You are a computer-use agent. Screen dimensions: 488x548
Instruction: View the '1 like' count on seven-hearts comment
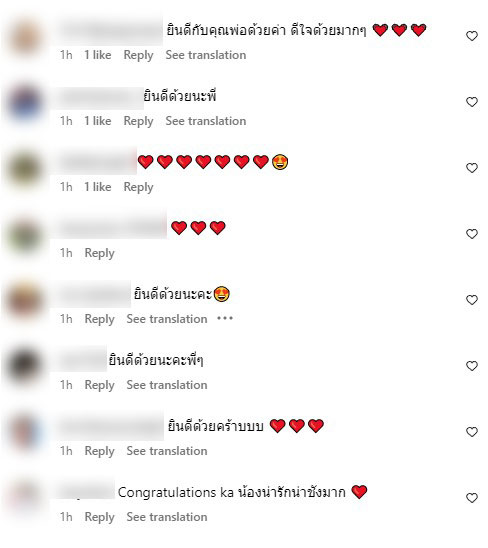[98, 187]
